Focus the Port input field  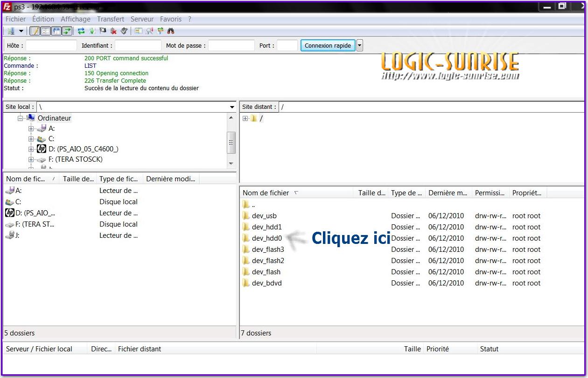[x=287, y=45]
